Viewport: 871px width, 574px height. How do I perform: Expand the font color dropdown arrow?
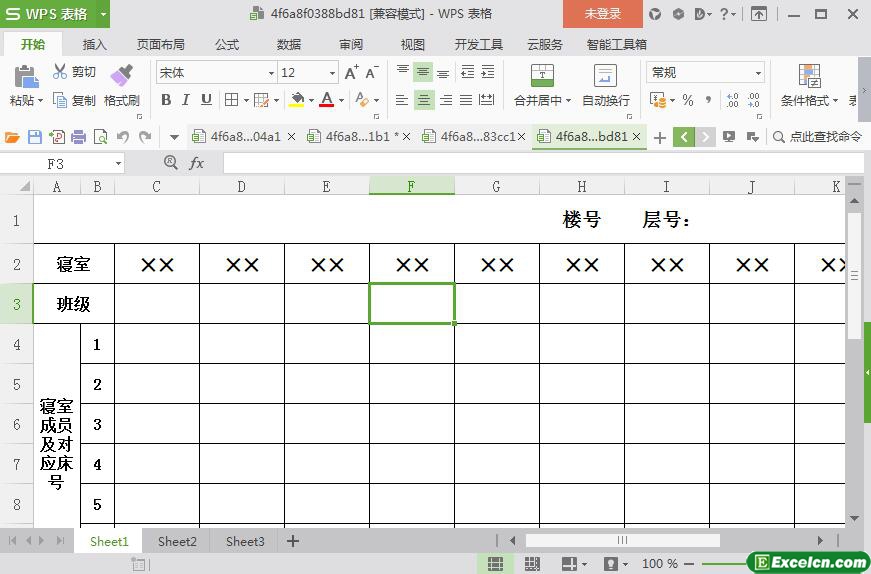341,101
